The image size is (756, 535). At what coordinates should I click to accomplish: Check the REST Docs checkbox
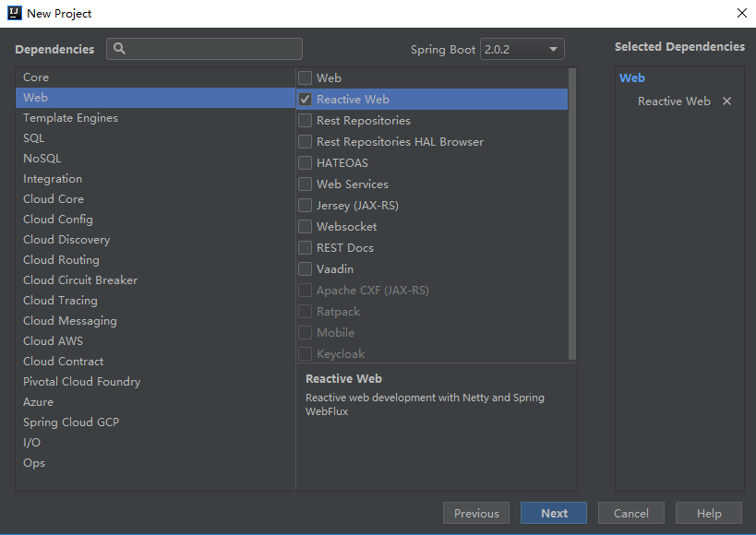[305, 247]
